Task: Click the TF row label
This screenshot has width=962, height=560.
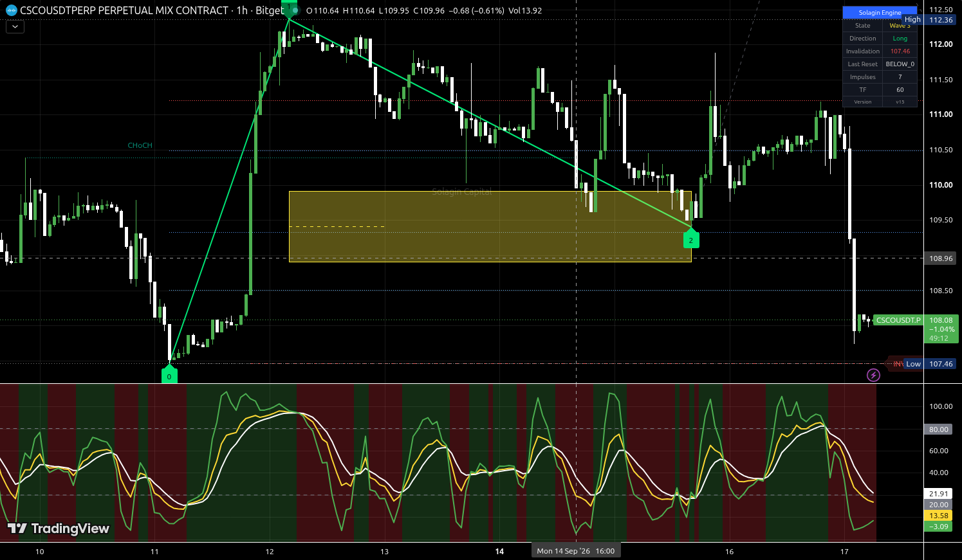Action: coord(863,90)
